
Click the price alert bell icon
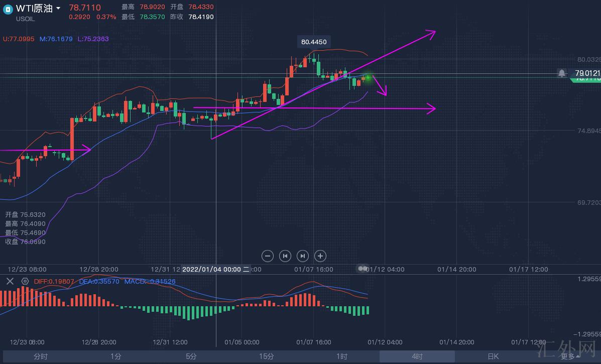point(562,73)
